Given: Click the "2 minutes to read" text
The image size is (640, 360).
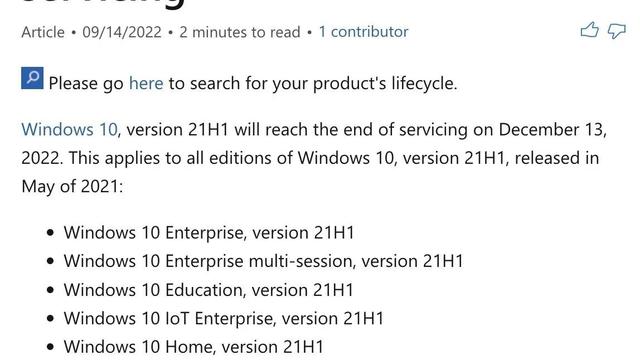Looking at the screenshot, I should 240,32.
